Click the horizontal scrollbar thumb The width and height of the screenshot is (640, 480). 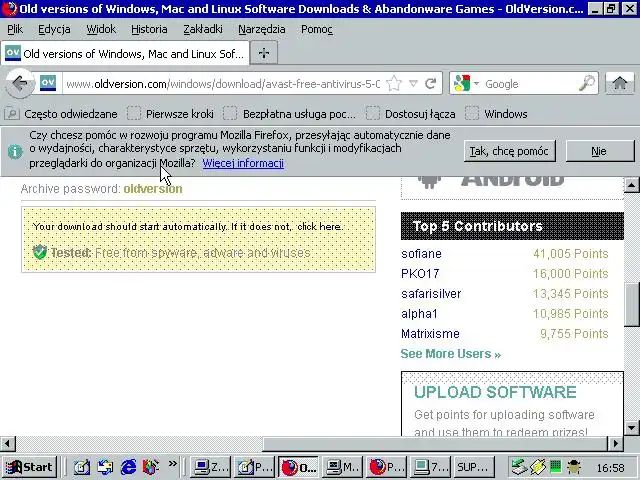pos(435,443)
